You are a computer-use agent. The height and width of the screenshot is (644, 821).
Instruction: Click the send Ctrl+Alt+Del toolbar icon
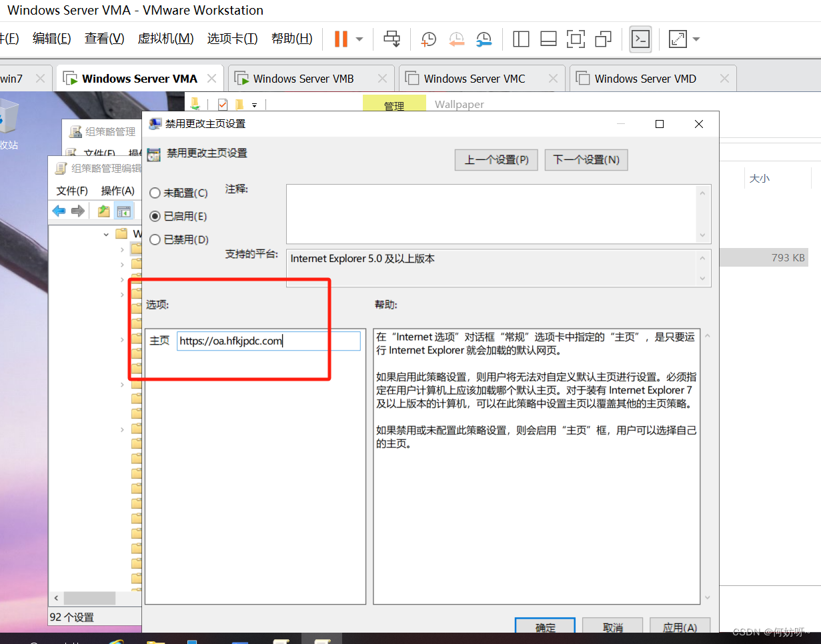tap(391, 39)
